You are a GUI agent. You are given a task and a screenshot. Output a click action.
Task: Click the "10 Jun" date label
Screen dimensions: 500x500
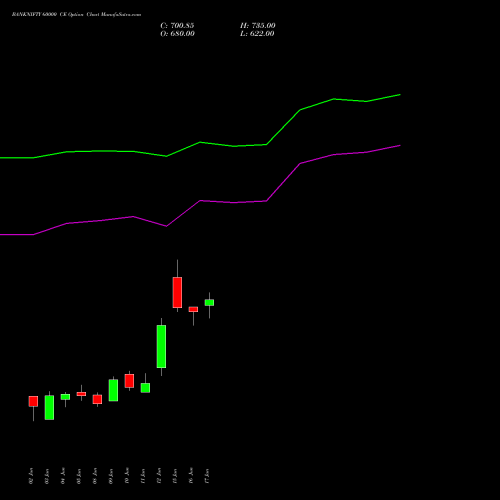[127, 476]
